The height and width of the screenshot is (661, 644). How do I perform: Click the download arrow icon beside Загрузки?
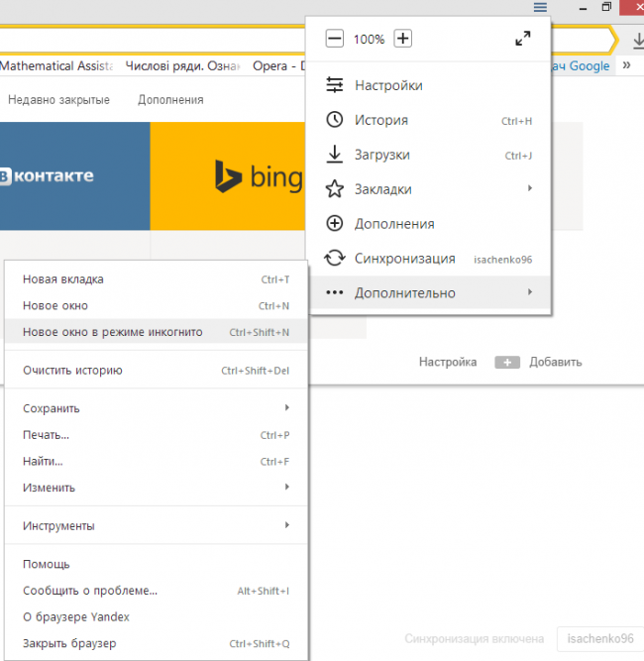pos(335,155)
